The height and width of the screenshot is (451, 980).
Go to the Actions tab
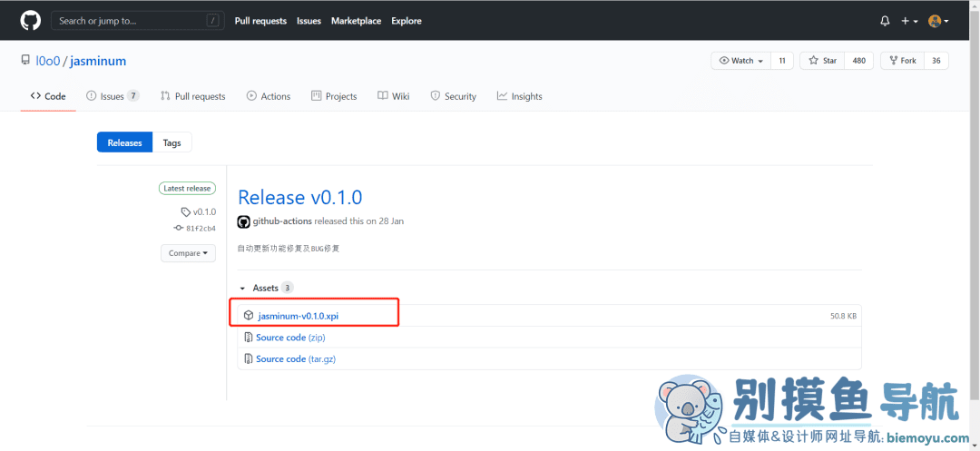[x=269, y=96]
